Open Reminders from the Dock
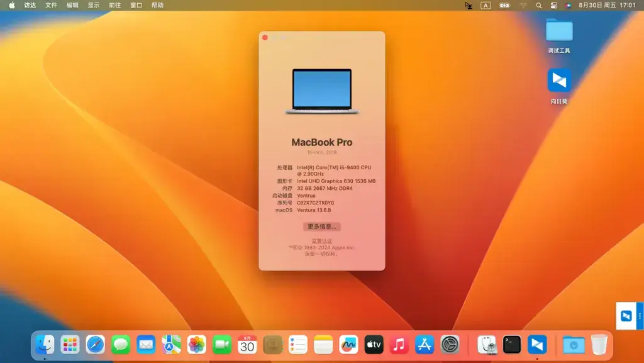 tap(298, 344)
